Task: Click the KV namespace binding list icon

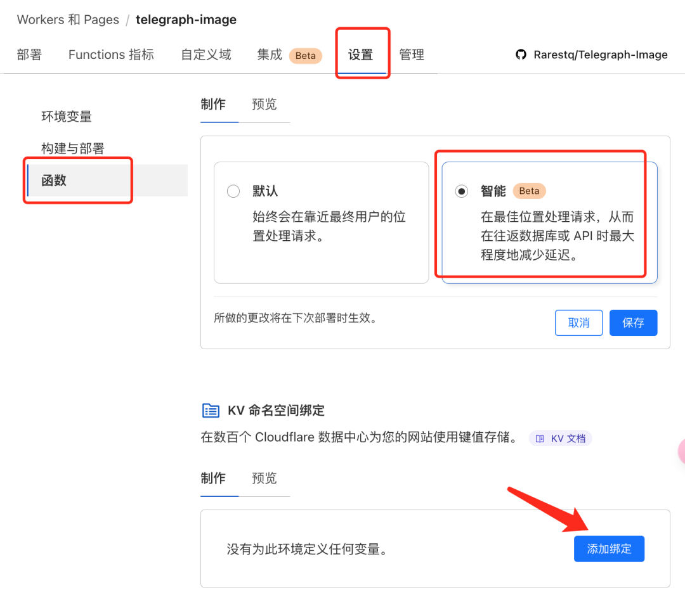Action: 211,411
